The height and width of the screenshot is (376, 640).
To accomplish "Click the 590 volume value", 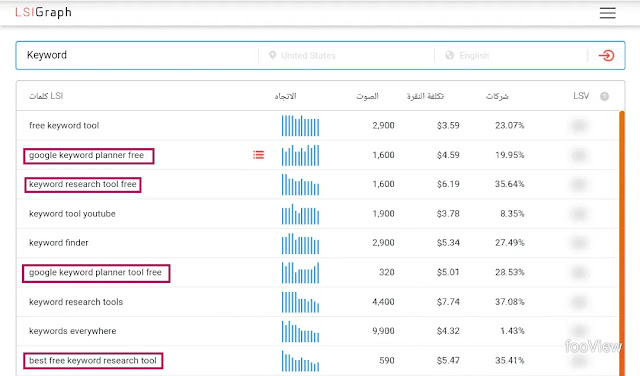I will coord(387,360).
